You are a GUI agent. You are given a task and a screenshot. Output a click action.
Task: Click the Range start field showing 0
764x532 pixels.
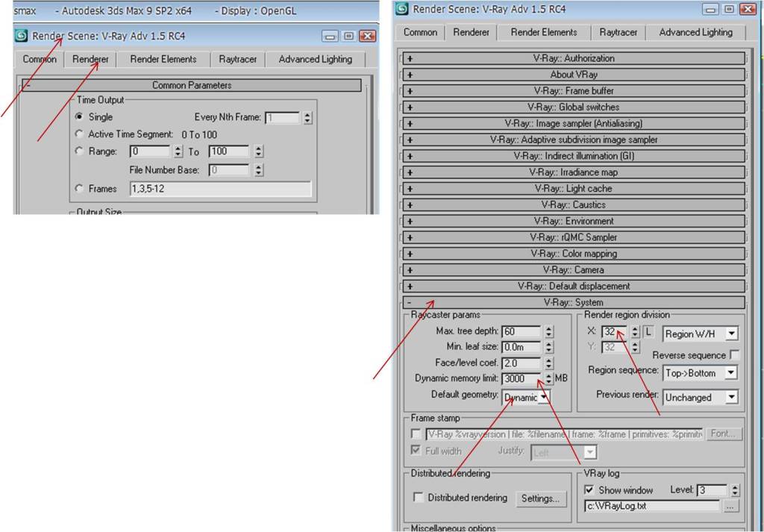149,151
